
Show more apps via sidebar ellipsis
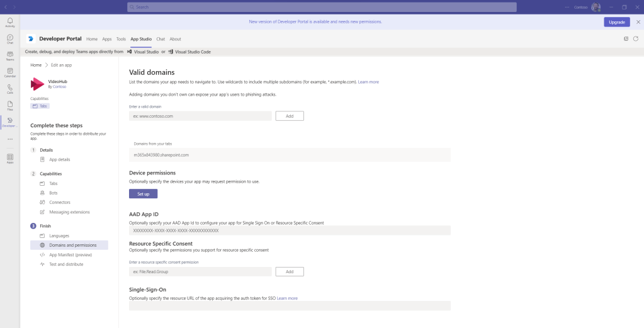coord(10,139)
